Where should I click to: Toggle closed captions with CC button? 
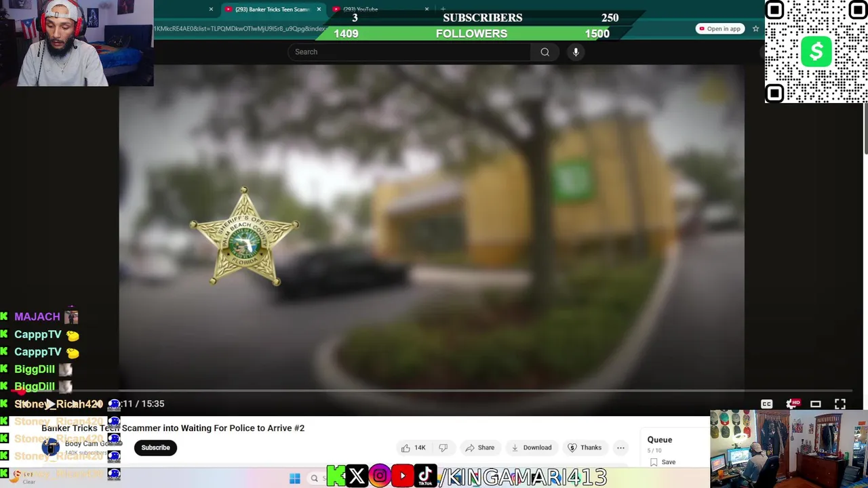(x=766, y=404)
